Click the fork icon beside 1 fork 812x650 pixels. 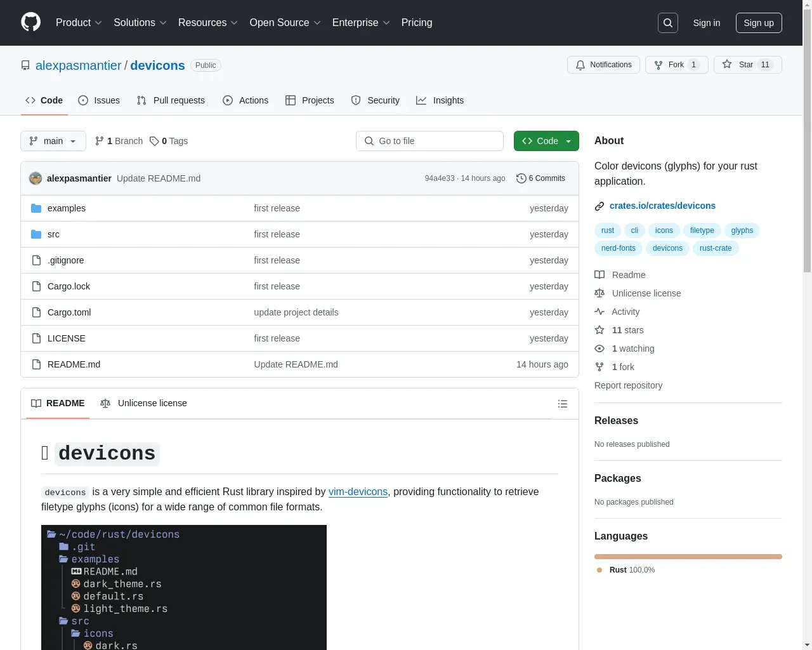[x=599, y=367]
